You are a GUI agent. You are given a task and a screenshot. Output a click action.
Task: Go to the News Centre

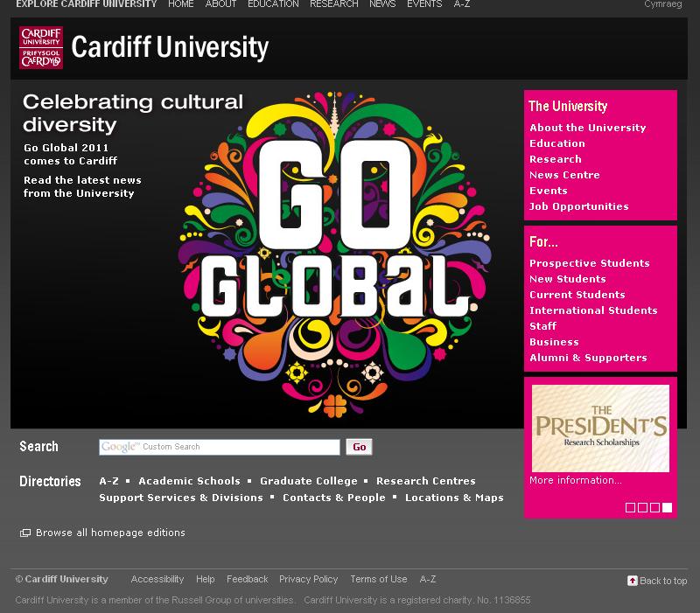tap(564, 175)
